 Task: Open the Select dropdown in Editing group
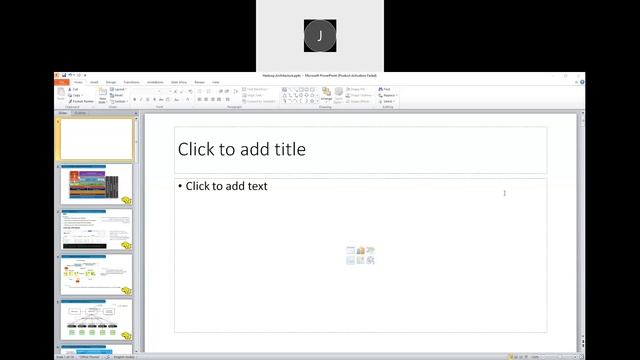387,102
